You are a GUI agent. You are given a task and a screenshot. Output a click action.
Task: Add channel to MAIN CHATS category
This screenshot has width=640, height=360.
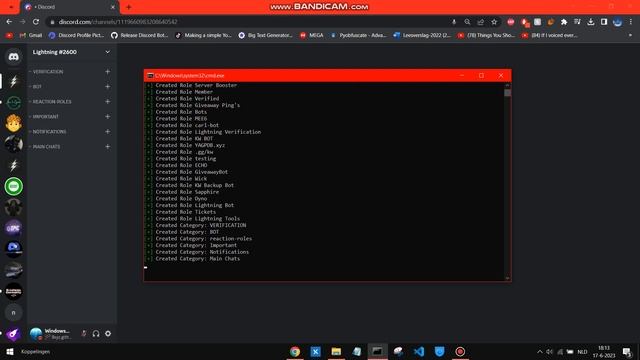click(x=107, y=147)
